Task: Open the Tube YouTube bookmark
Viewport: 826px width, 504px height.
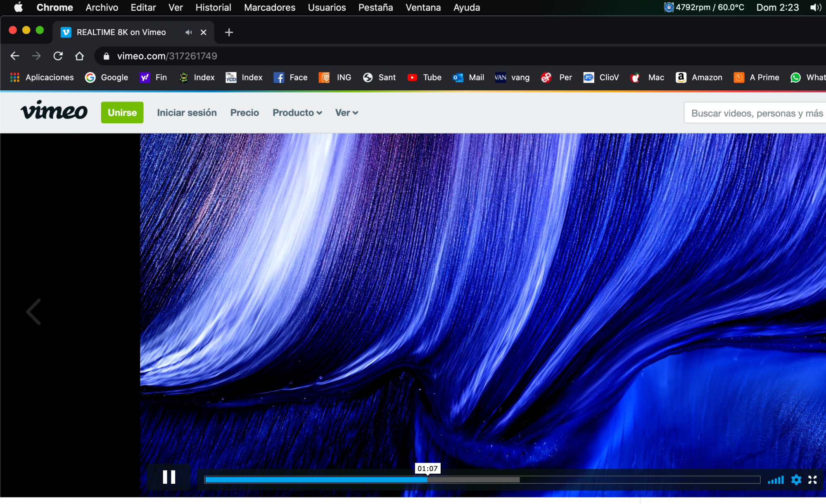Action: (x=425, y=78)
